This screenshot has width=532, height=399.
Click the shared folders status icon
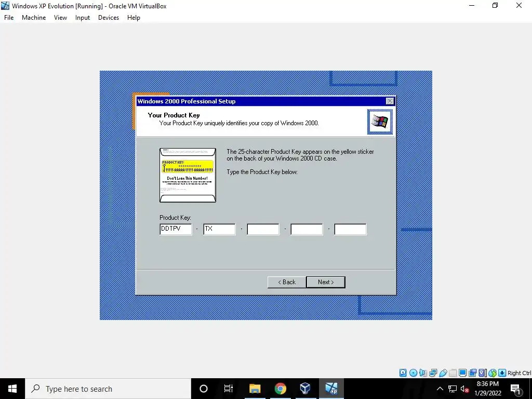click(x=453, y=373)
